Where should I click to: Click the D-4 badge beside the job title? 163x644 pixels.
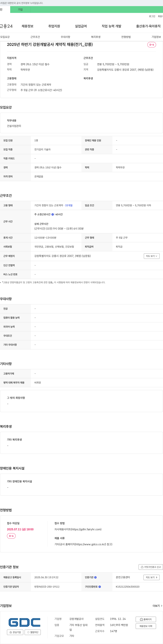click(x=152, y=45)
